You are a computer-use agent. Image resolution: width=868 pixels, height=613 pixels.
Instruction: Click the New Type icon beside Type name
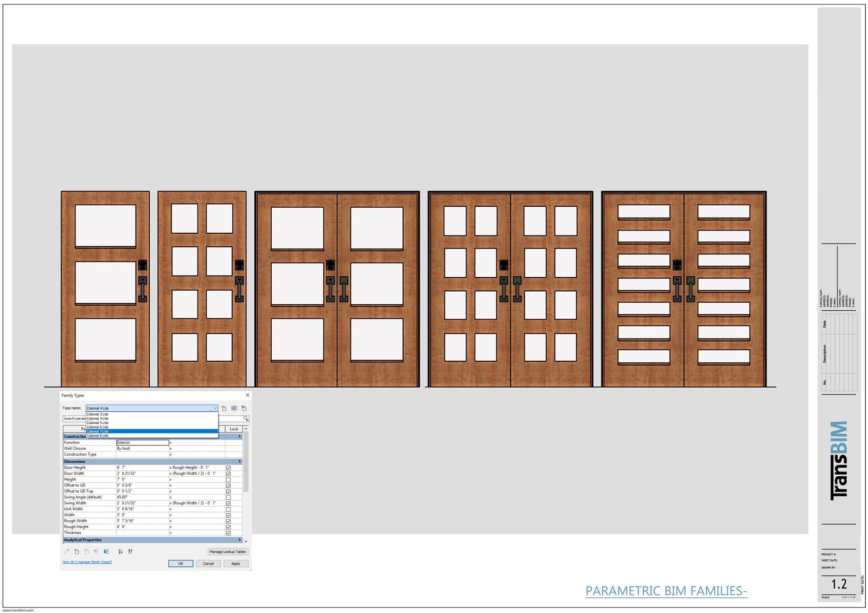(x=224, y=408)
